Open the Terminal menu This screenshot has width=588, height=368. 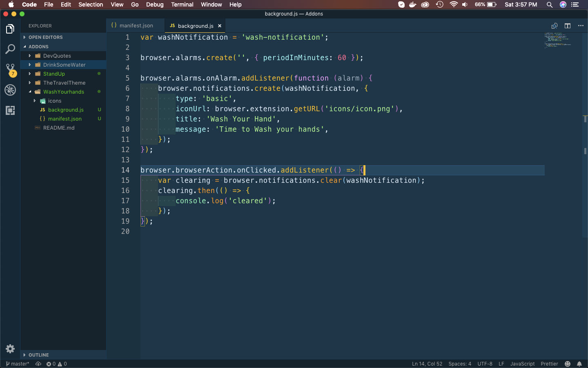[182, 4]
